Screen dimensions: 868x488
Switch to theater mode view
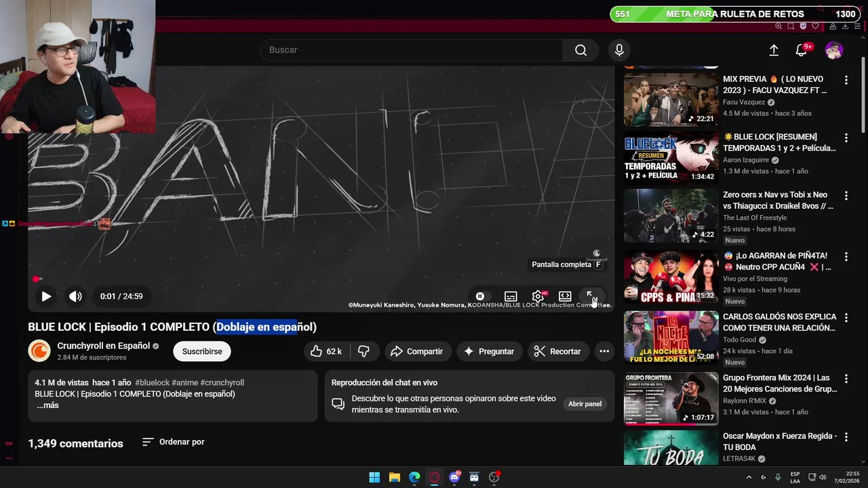tap(565, 296)
